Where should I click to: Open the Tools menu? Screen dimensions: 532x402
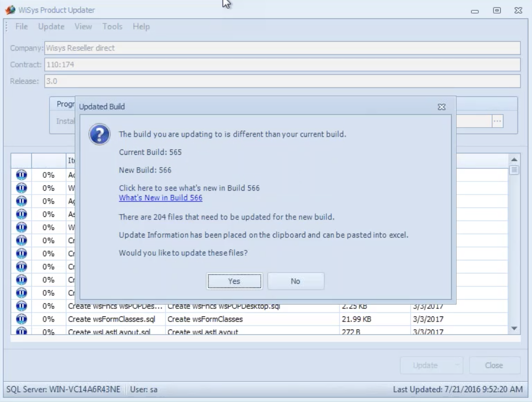pos(112,27)
